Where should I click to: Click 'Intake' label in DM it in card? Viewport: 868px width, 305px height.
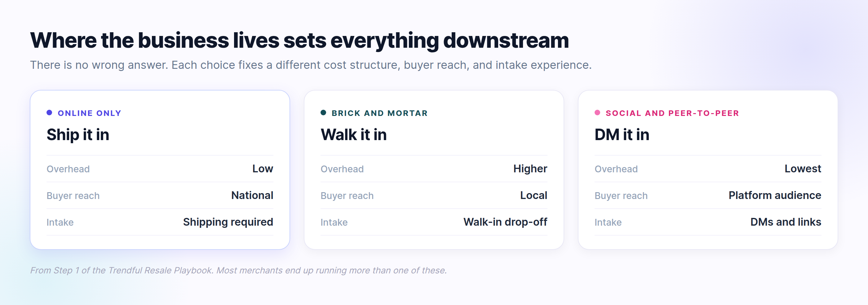click(x=608, y=223)
